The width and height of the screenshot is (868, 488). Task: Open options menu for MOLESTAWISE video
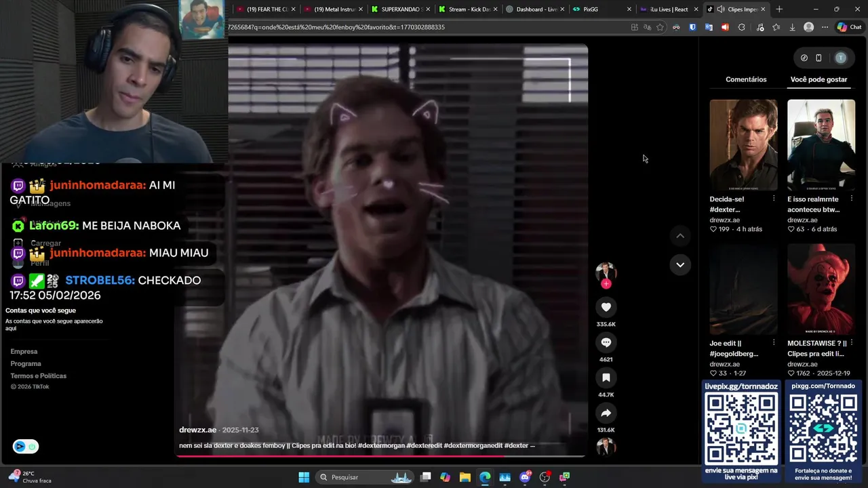pos(851,343)
